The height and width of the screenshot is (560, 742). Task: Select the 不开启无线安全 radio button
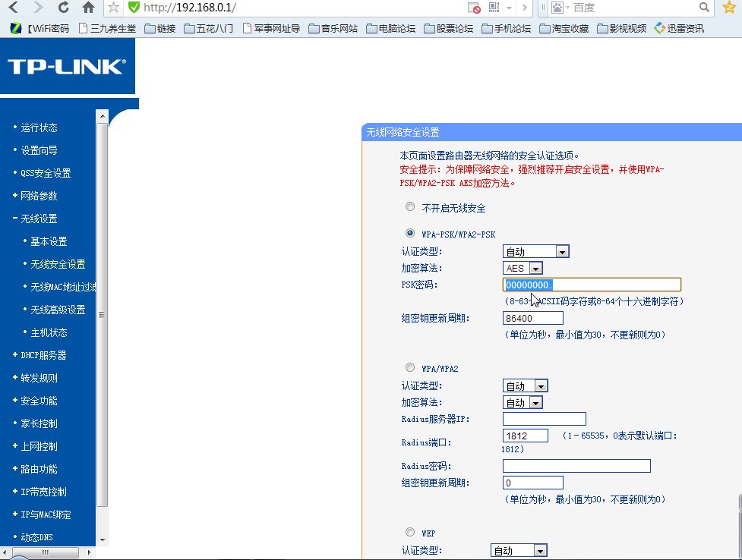[410, 206]
